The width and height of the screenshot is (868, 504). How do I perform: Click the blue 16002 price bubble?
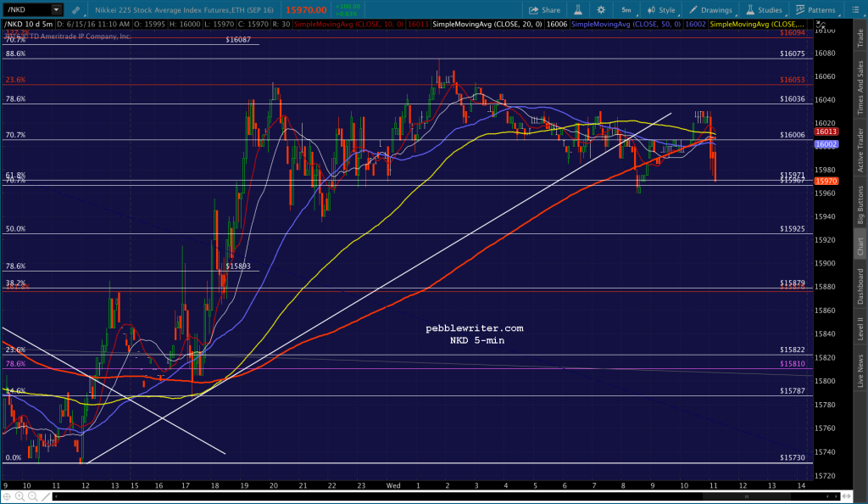click(x=826, y=144)
